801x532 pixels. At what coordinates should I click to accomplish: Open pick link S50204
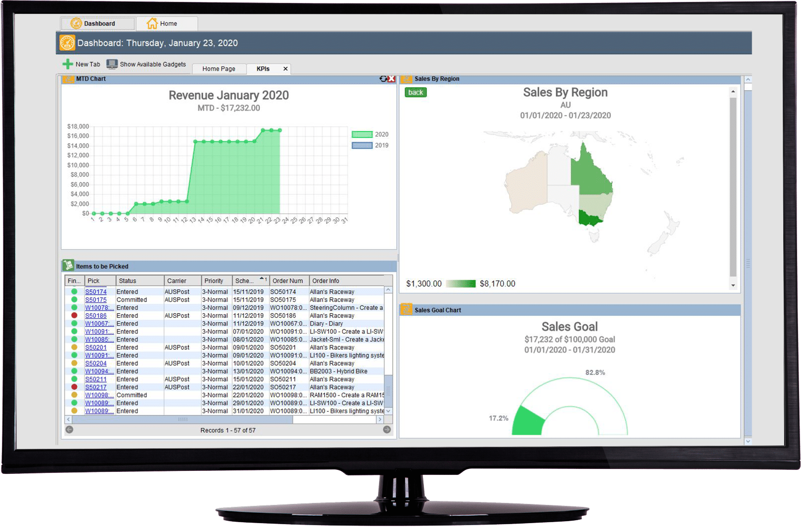click(x=96, y=363)
